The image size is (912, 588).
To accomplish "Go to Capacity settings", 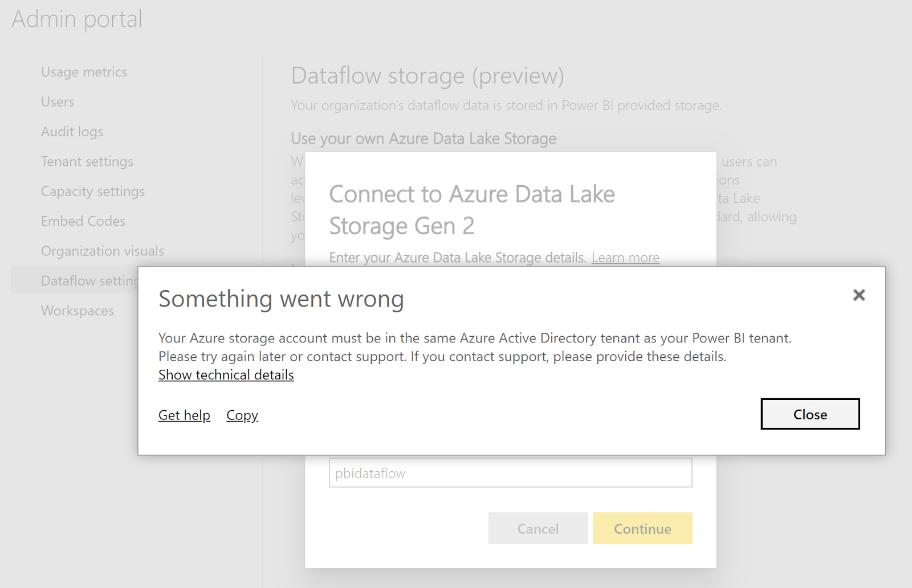I will click(93, 191).
